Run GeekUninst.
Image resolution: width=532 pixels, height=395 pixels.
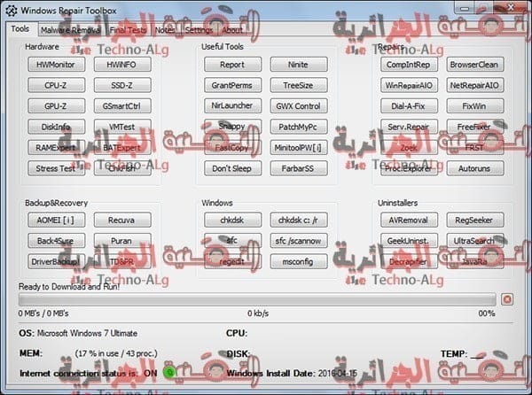point(409,241)
